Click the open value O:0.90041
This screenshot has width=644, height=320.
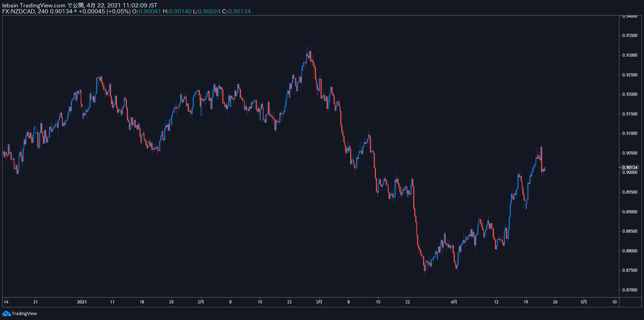point(147,11)
